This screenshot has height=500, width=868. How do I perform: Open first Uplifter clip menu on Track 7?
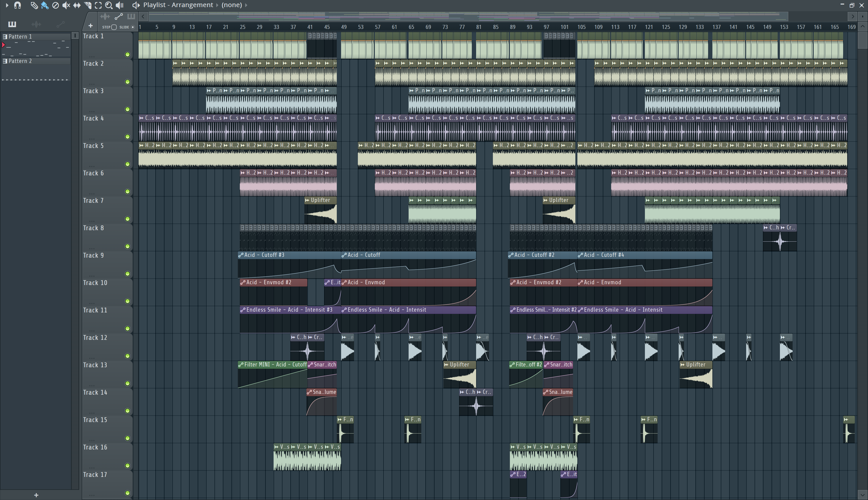point(307,200)
